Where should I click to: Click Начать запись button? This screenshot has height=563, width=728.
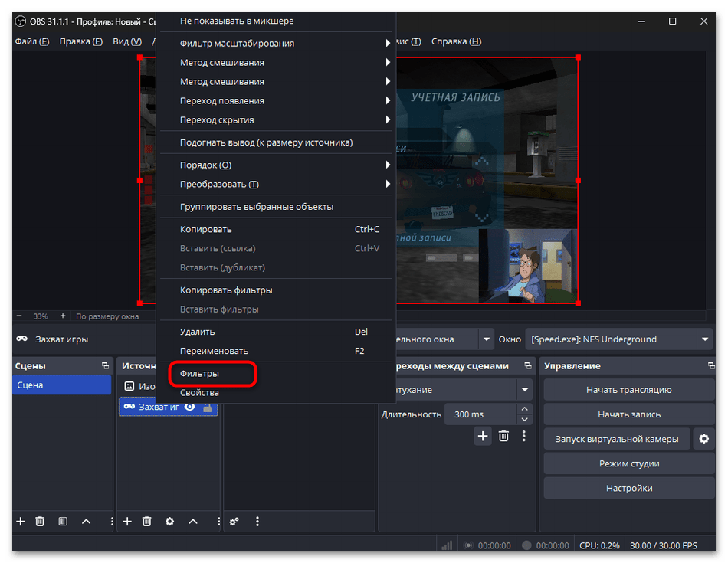tap(629, 414)
